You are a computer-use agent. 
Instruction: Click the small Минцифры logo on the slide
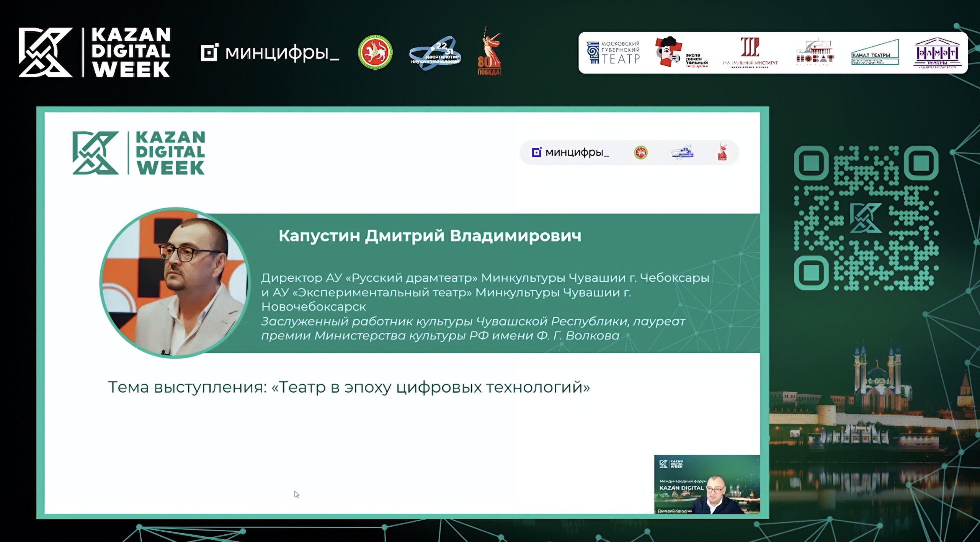click(570, 153)
